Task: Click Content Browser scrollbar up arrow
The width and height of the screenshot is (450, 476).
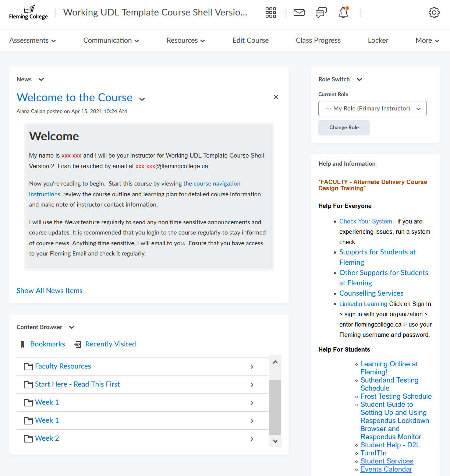Action: (275, 362)
